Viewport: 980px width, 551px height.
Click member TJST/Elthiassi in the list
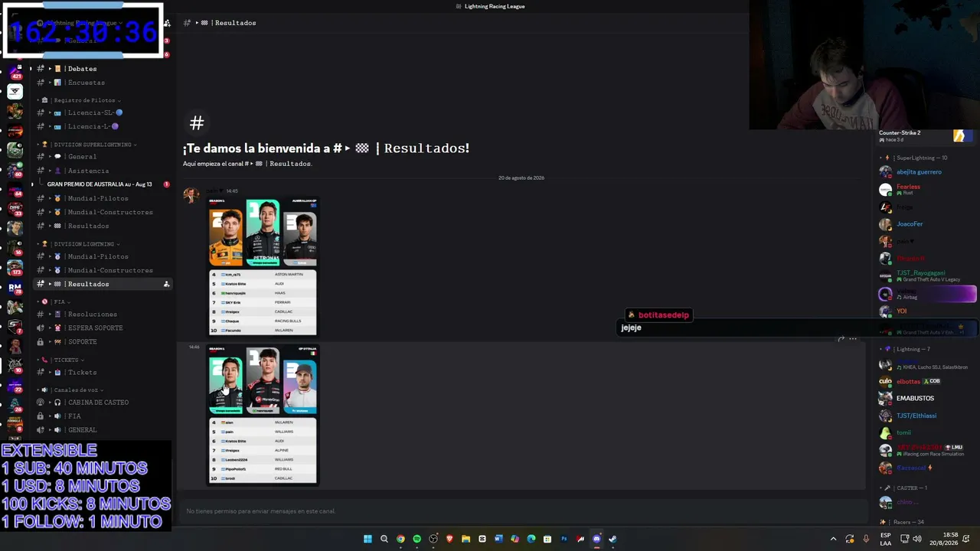click(926, 416)
